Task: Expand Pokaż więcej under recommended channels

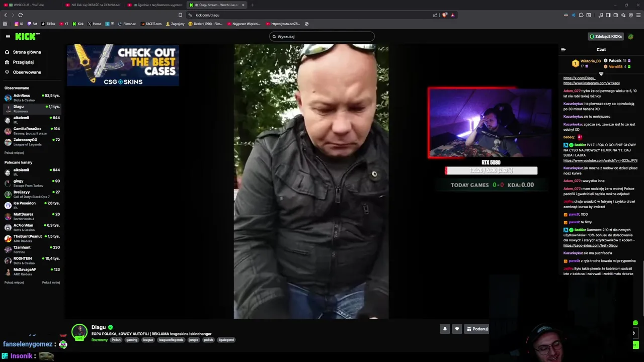Action: pyautogui.click(x=14, y=282)
